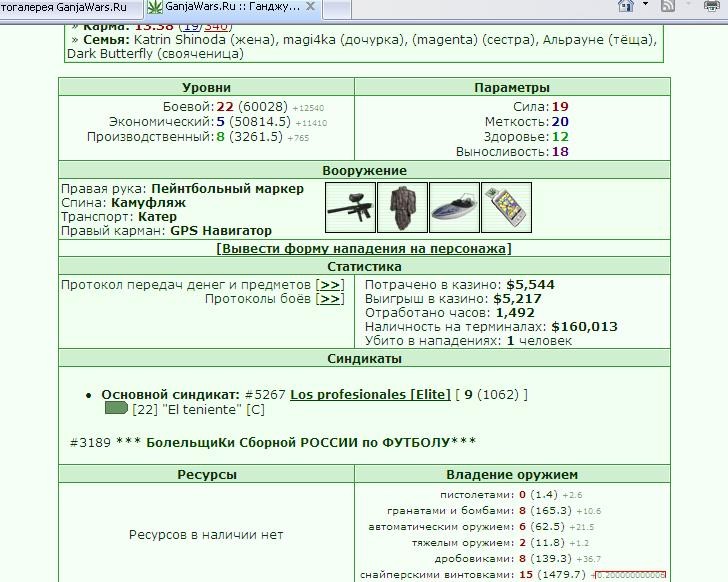
Task: Click the printer icon in browser toolbar
Action: [x=712, y=6]
